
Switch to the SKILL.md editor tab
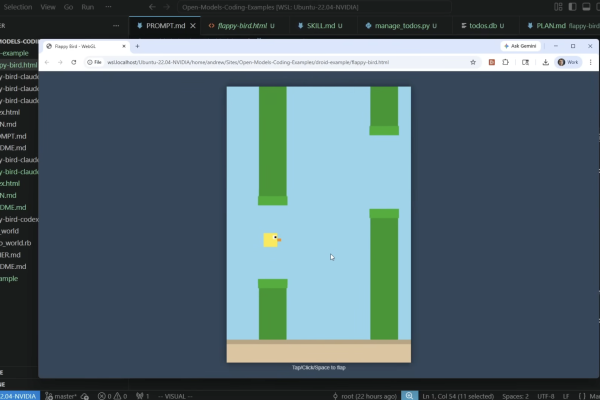point(320,26)
